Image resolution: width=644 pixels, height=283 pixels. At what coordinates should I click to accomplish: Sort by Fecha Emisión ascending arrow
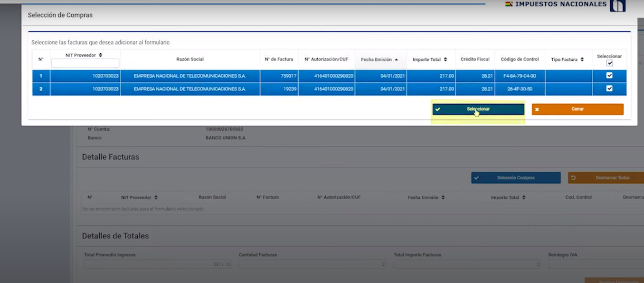pyautogui.click(x=396, y=59)
